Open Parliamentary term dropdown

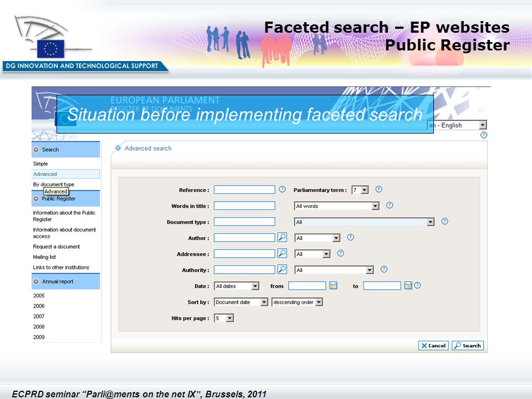360,190
